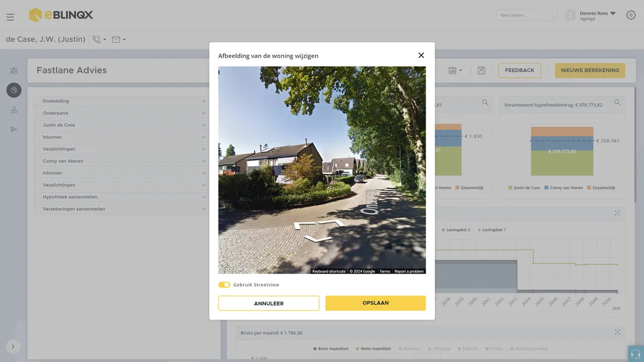The height and width of the screenshot is (362, 644).
Task: Toggle Justin de Case legend in hypotheekbedrag chart
Action: coord(524,188)
